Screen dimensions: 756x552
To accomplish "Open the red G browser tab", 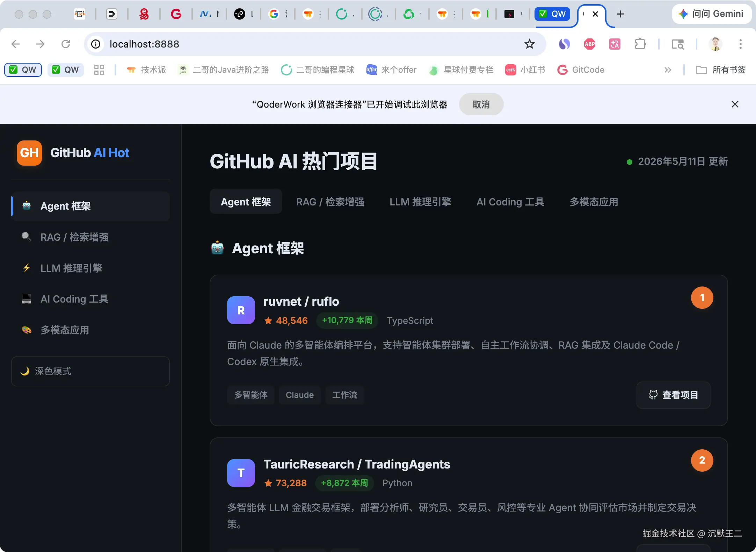I will coord(176,14).
